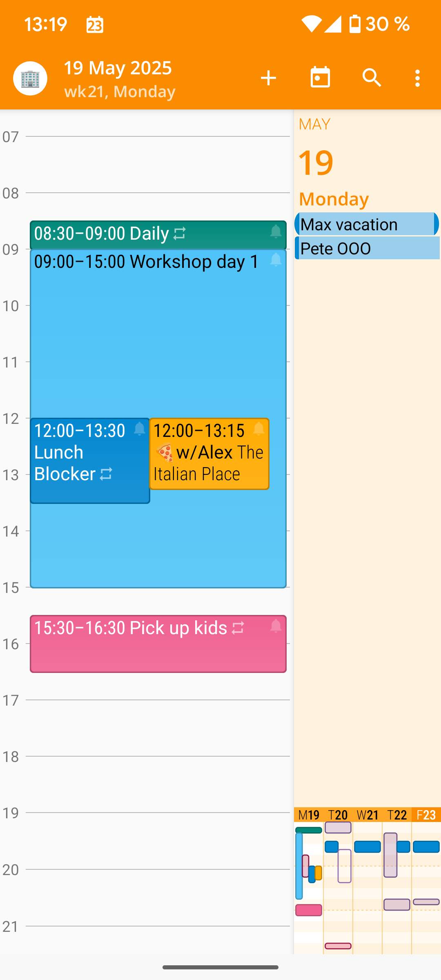Tap the bell on Lunch Blocker event
This screenshot has height=980, width=441.
[x=140, y=429]
